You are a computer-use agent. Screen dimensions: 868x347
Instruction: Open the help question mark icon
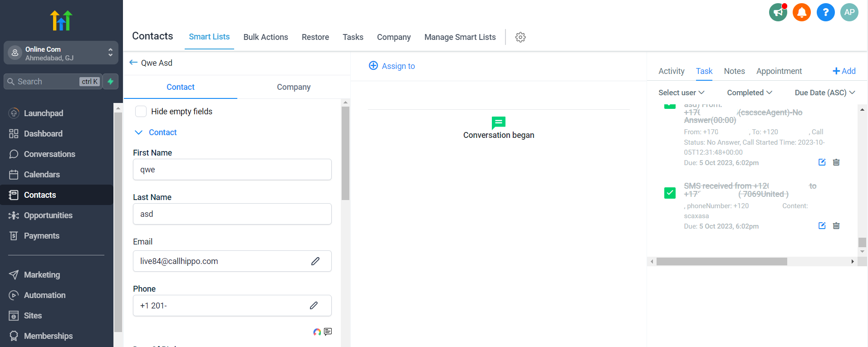pos(826,12)
